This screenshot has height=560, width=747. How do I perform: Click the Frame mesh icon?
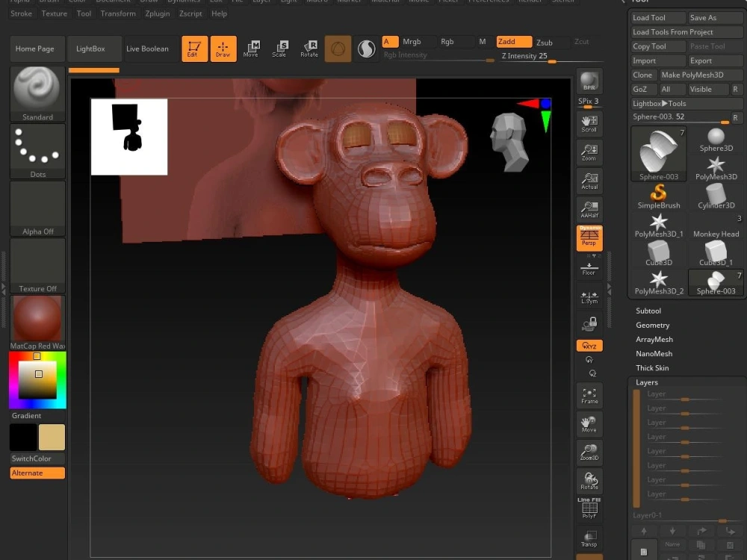[x=589, y=395]
